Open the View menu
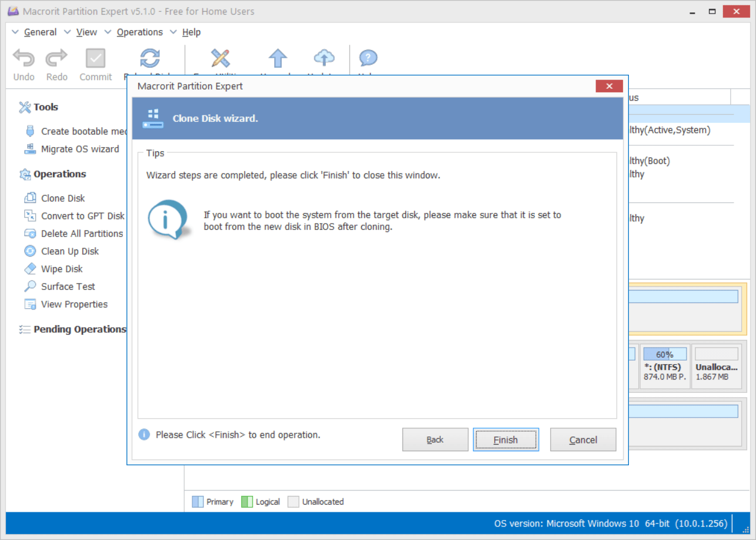Screen dimensions: 756x540 [86, 32]
